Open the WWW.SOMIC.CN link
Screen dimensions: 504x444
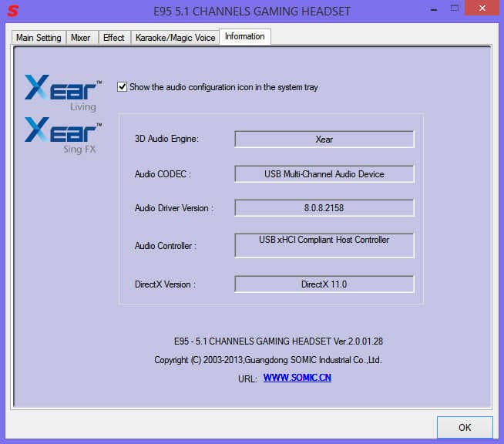point(297,378)
